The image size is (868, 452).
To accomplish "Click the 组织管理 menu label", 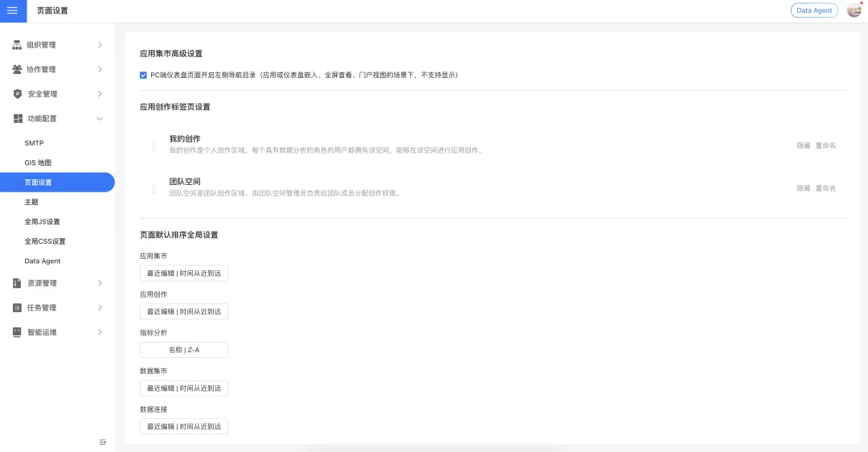I will click(42, 45).
